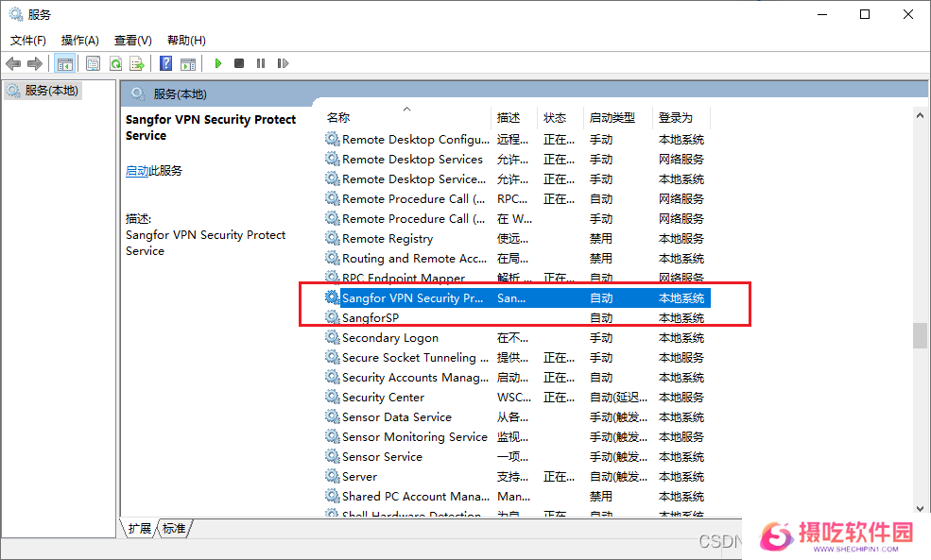Open the Properties toolbar icon
This screenshot has width=931, height=560.
pyautogui.click(x=93, y=63)
